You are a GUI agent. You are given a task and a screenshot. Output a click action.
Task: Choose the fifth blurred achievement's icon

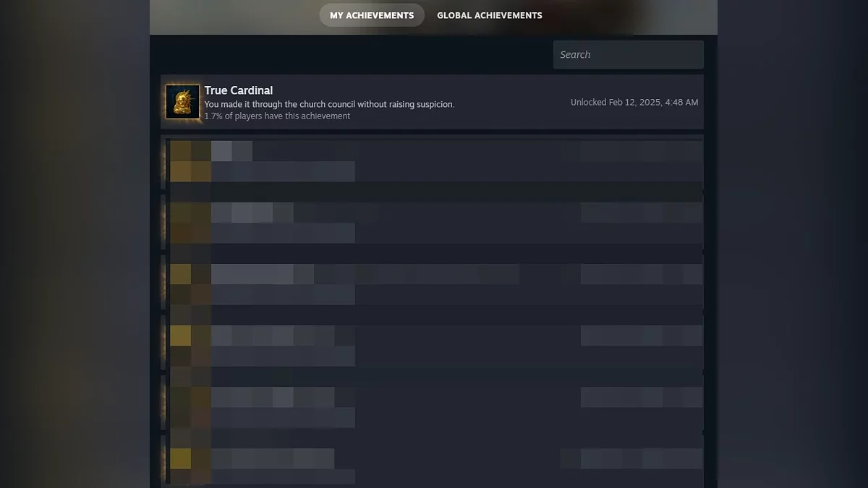pyautogui.click(x=190, y=407)
